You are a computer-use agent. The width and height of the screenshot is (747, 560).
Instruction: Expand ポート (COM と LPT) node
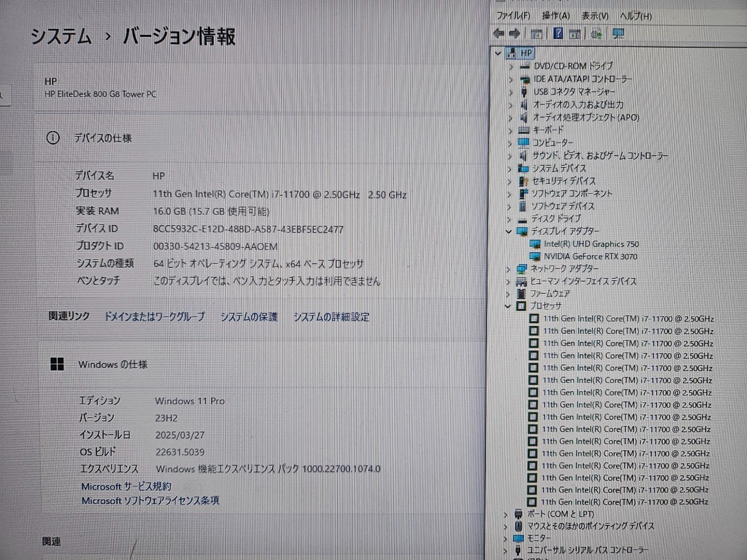click(505, 515)
